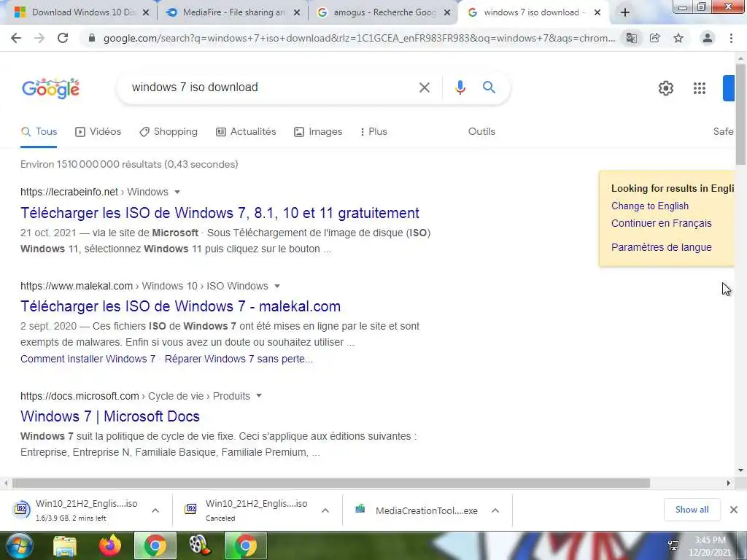747x560 pixels.
Task: Click the vertical scrollbar down arrow
Action: coord(740,470)
